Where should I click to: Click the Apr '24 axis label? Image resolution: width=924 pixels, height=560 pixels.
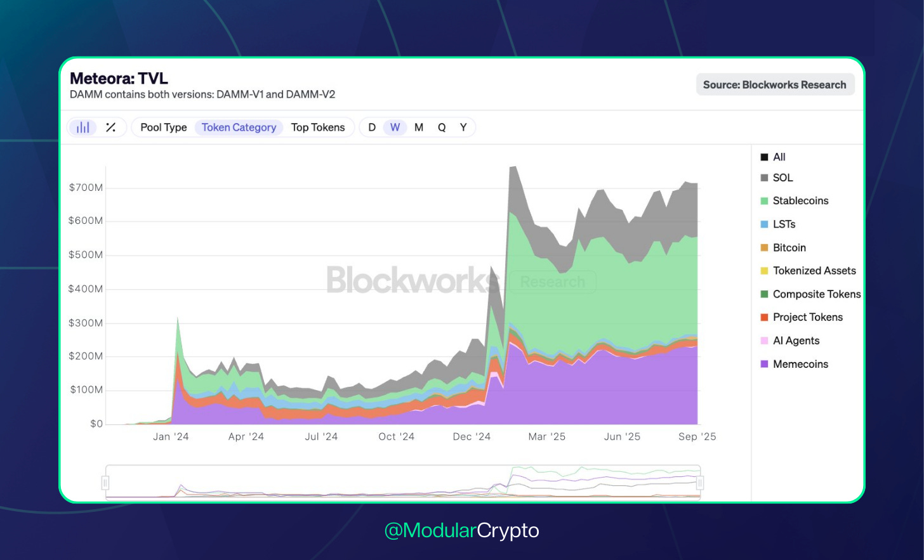tap(246, 437)
